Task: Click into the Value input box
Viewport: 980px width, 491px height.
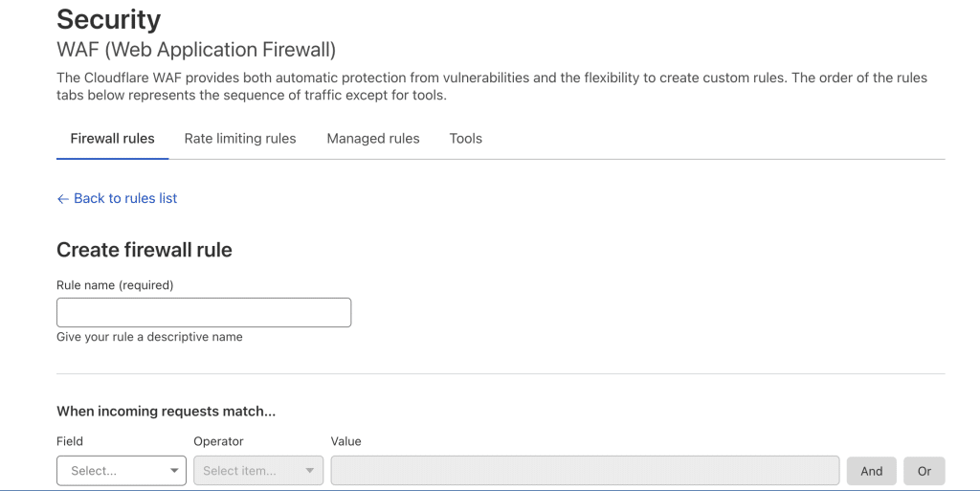Action: (x=586, y=471)
